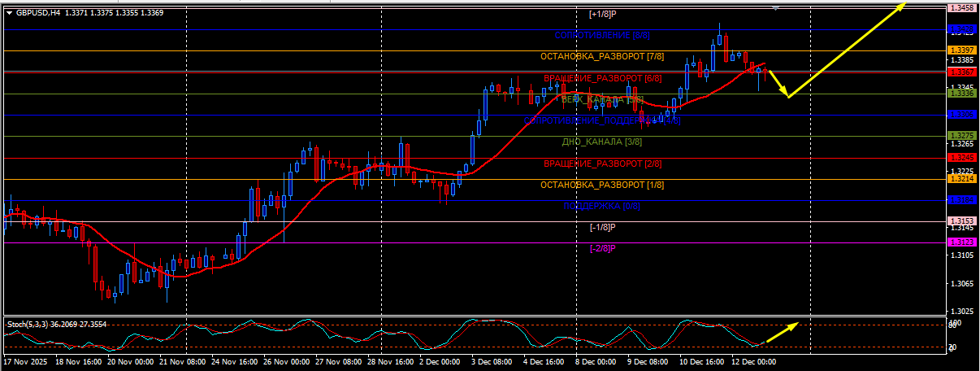
Task: Click the 1.3065 price scale value
Action: [961, 284]
